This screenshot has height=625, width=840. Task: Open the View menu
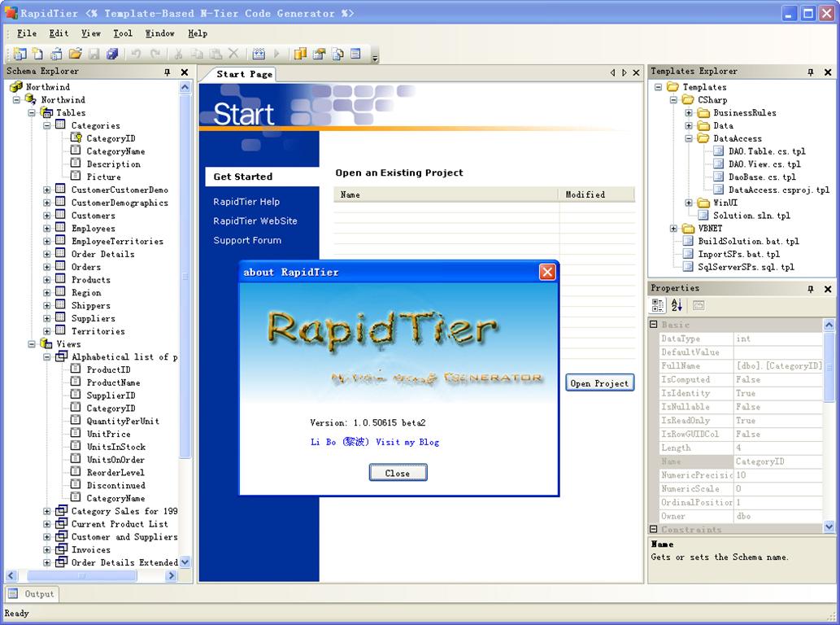click(91, 33)
